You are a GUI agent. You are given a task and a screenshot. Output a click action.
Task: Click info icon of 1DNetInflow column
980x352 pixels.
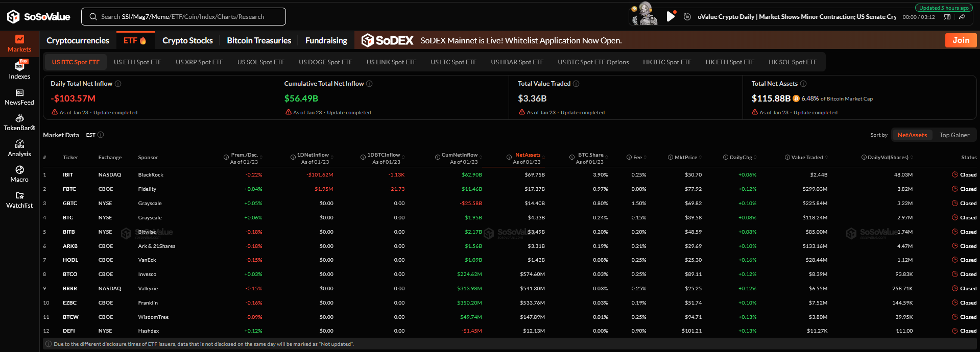pyautogui.click(x=293, y=157)
